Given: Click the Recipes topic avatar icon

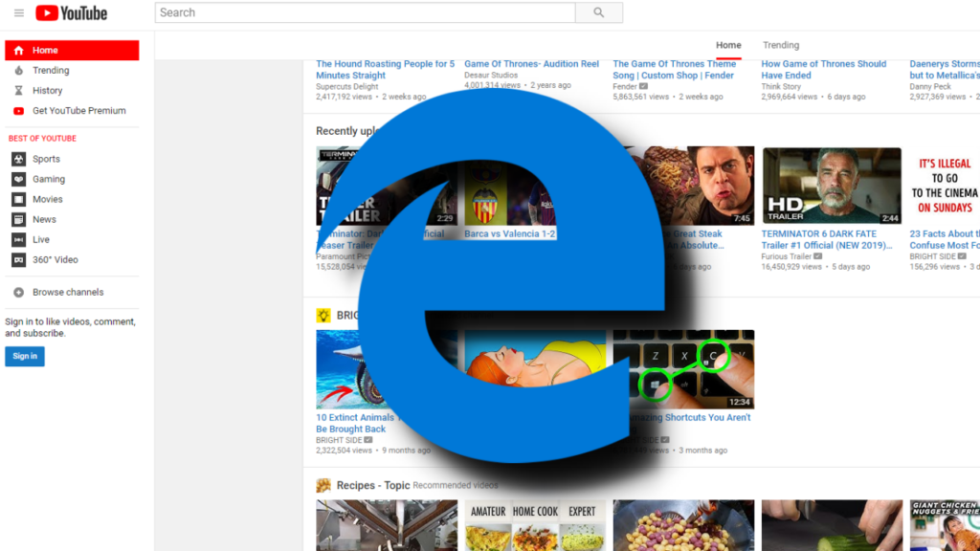Looking at the screenshot, I should coord(323,485).
